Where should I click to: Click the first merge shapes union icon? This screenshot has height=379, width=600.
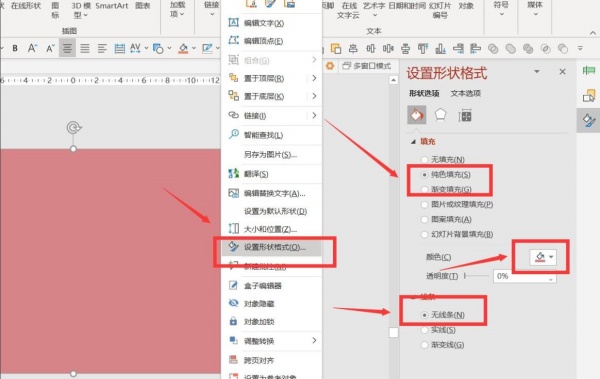coord(493,49)
